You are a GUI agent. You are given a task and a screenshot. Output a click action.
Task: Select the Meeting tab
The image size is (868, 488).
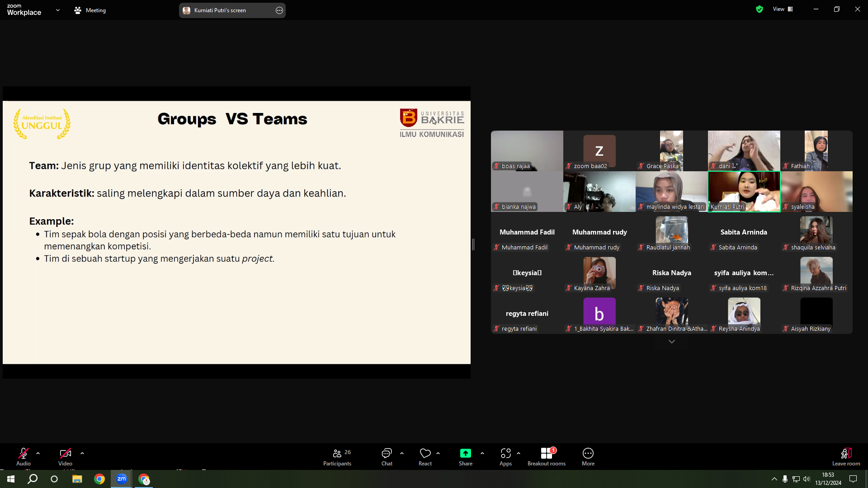coord(90,10)
